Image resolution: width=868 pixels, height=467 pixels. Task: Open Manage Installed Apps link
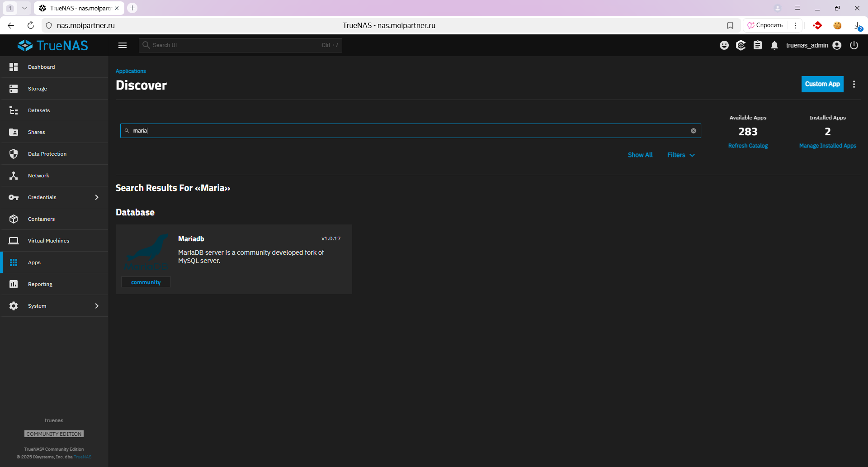pyautogui.click(x=827, y=146)
